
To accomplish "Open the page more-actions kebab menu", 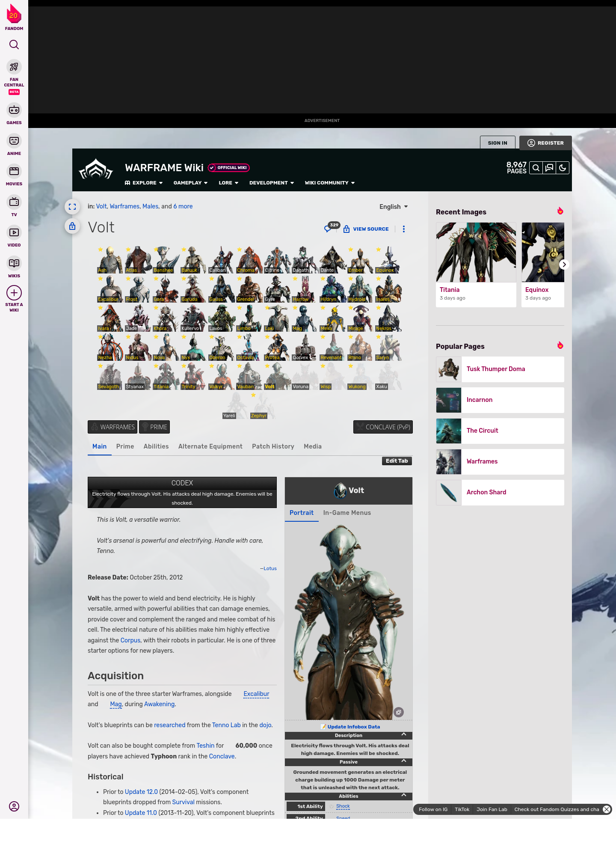I will pos(404,229).
